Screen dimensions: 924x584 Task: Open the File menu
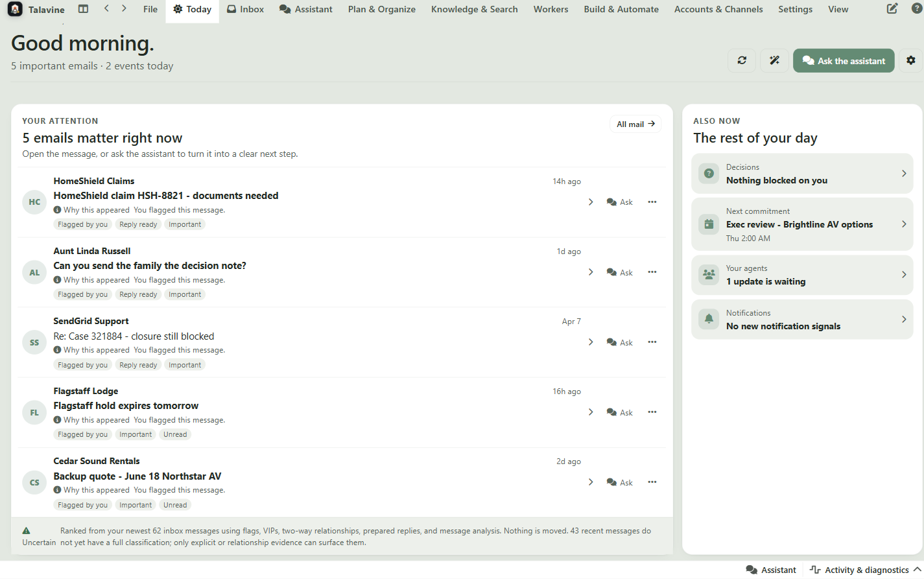coord(150,9)
